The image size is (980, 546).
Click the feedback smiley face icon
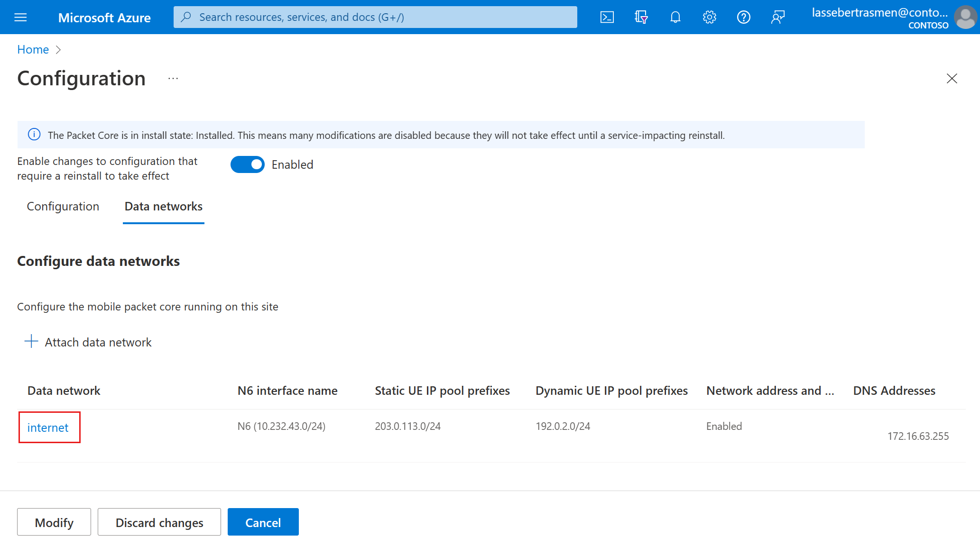(x=777, y=16)
